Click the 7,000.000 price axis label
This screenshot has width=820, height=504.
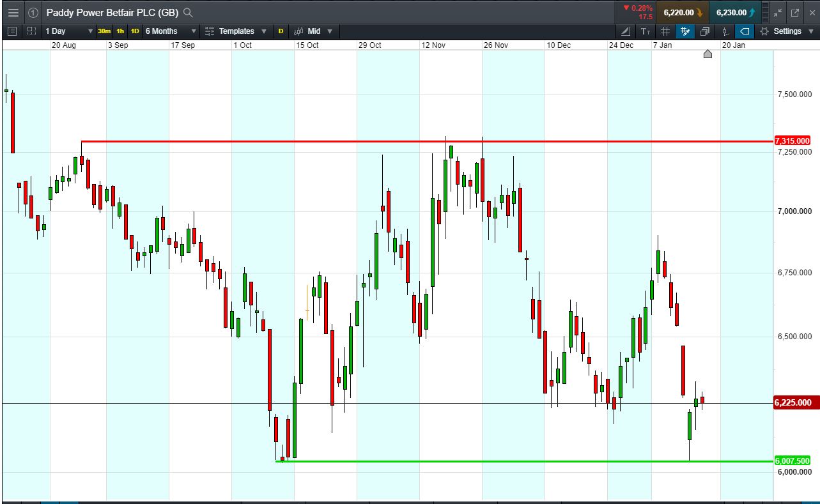[794, 211]
